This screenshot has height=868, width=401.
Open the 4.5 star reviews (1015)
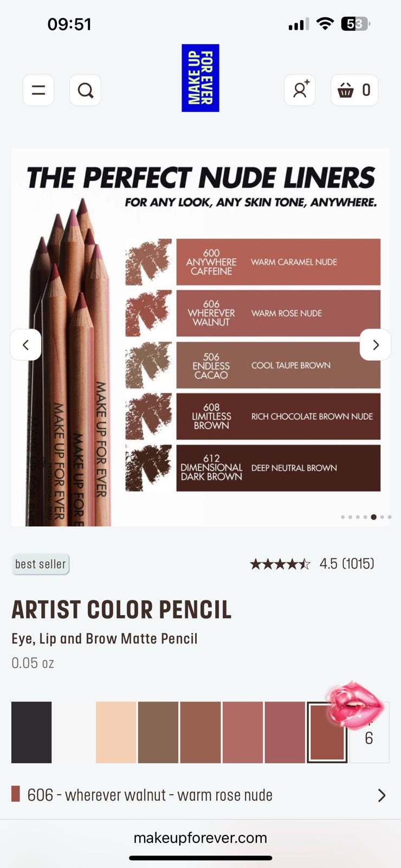[312, 564]
